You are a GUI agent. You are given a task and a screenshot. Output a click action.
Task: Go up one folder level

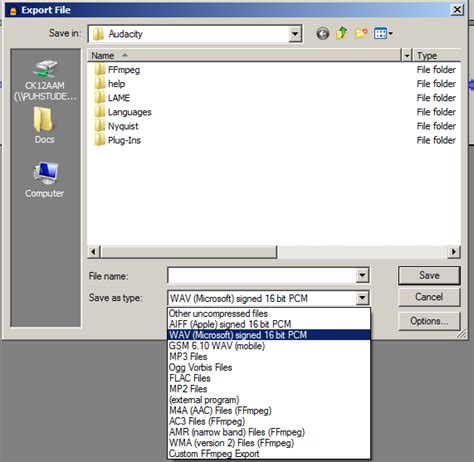point(342,34)
